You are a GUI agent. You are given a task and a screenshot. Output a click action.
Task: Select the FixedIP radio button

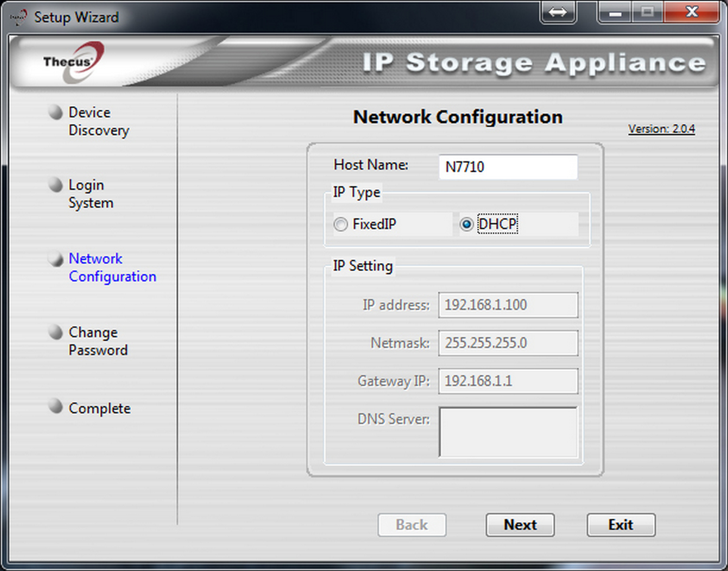pyautogui.click(x=340, y=224)
